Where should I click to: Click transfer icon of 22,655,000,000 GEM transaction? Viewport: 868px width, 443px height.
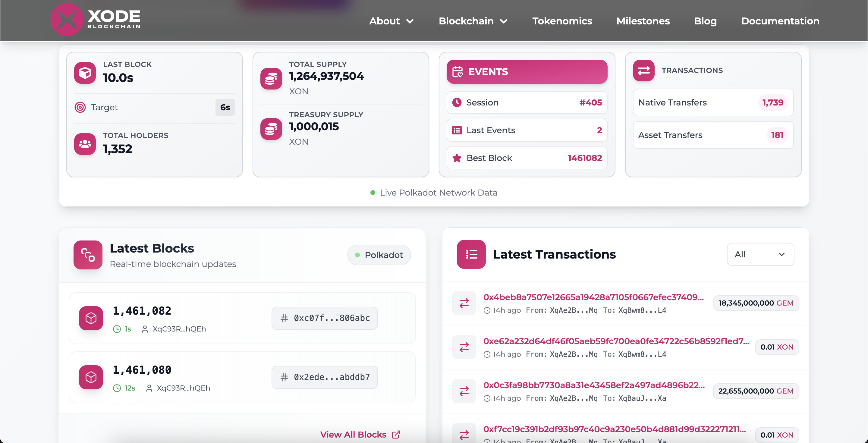tap(464, 391)
